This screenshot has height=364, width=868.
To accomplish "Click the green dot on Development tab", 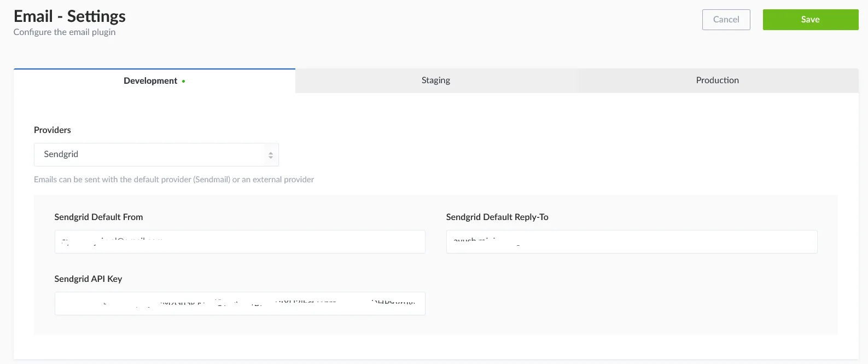I will click(x=184, y=82).
